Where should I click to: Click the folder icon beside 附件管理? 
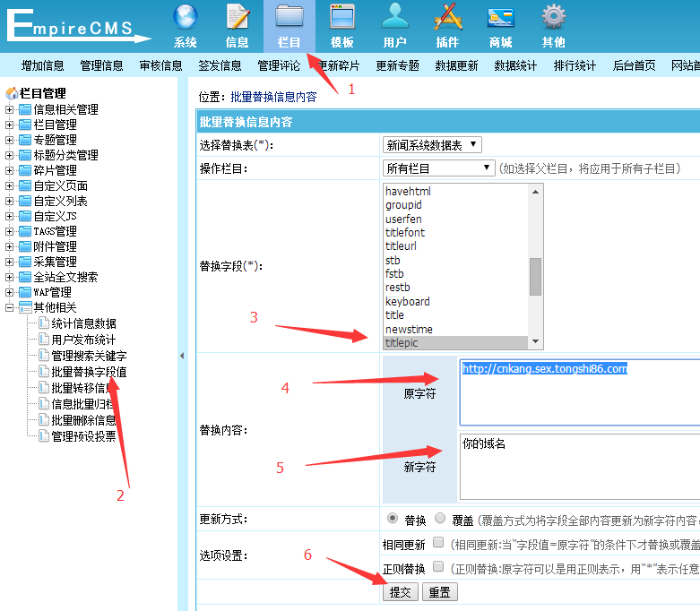pos(25,246)
